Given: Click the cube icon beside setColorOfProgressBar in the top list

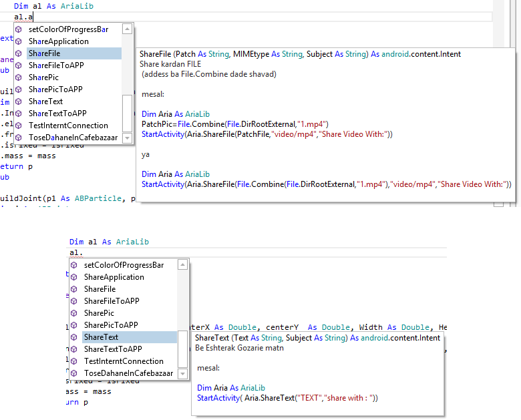Looking at the screenshot, I should (19, 29).
